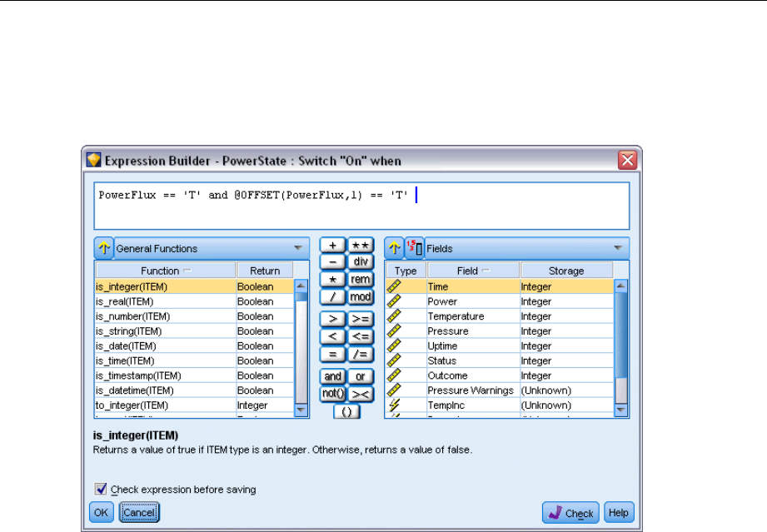767x532 pixels.
Task: Click yellow arrow insert-field button
Action: [x=394, y=248]
